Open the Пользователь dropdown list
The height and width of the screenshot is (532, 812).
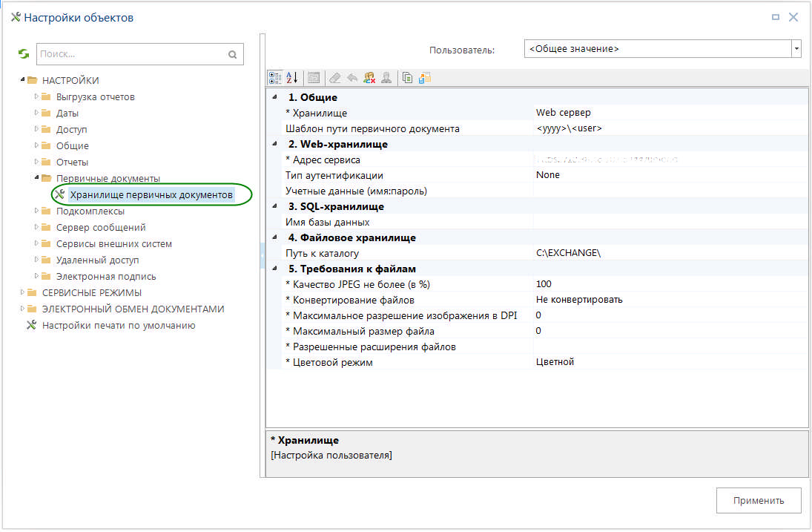coord(796,49)
